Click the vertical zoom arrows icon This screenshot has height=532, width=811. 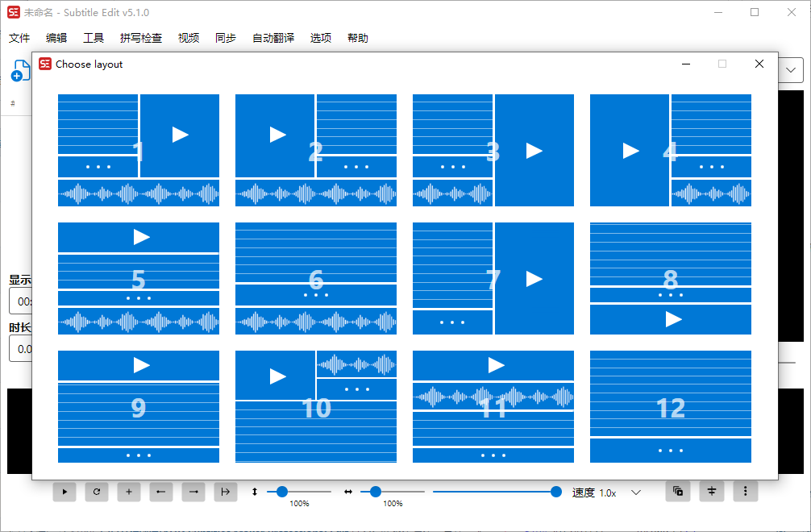(255, 492)
